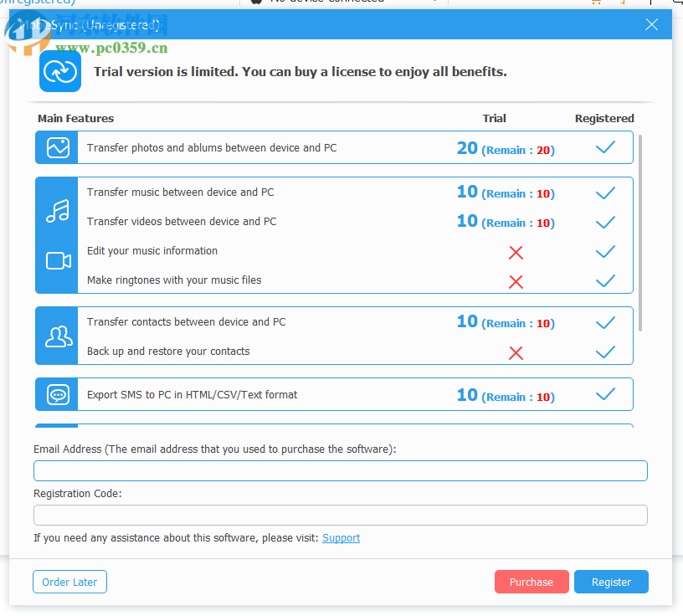Click trial count '10 (Remain : 10)' for videos

click(506, 221)
